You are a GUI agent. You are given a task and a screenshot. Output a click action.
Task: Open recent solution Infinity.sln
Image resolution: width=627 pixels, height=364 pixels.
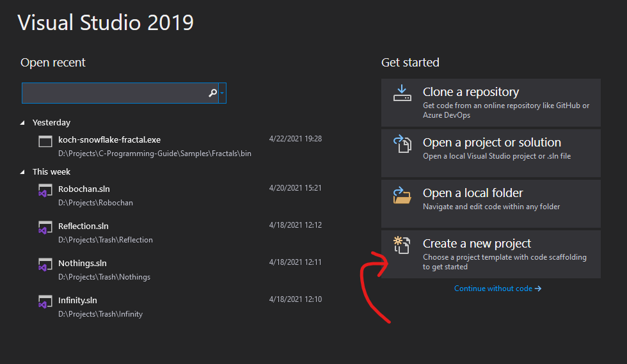coord(180,307)
